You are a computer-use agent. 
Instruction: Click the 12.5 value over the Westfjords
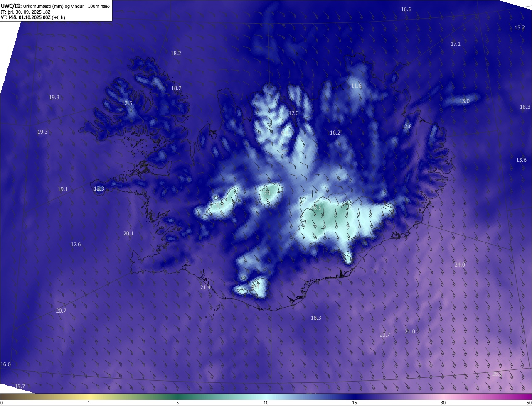127,103
